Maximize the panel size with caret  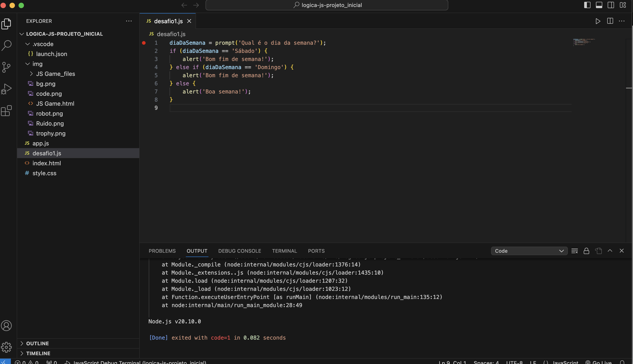pos(610,251)
